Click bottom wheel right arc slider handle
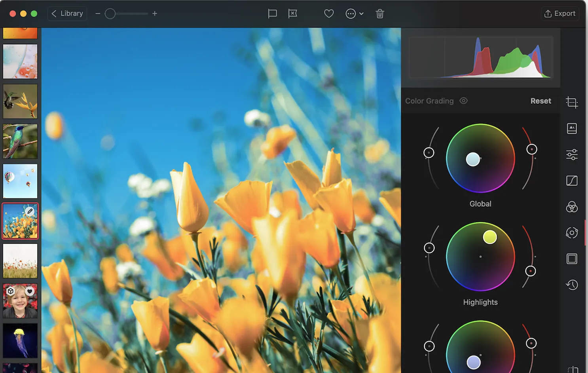Screen dimensions: 588x373 pyautogui.click(x=531, y=343)
